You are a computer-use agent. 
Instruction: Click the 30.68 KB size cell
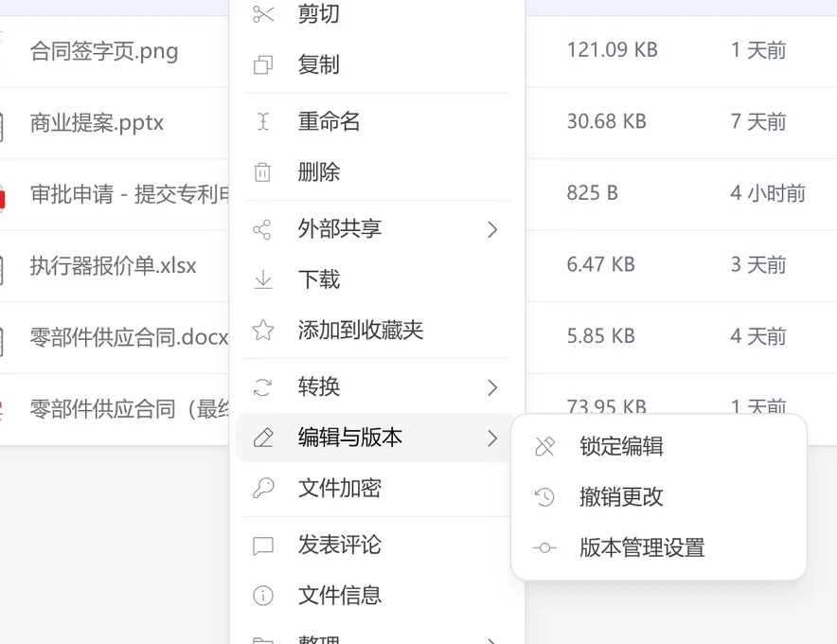click(606, 122)
